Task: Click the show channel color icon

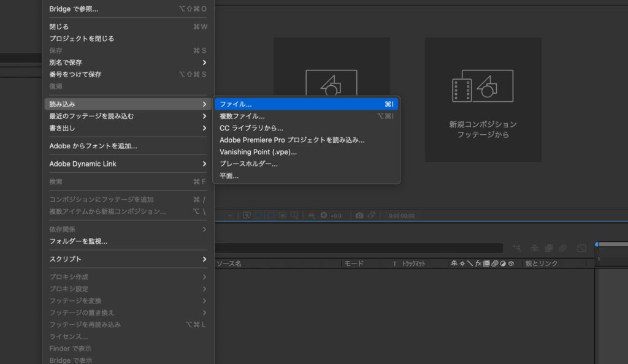Action: tap(312, 216)
